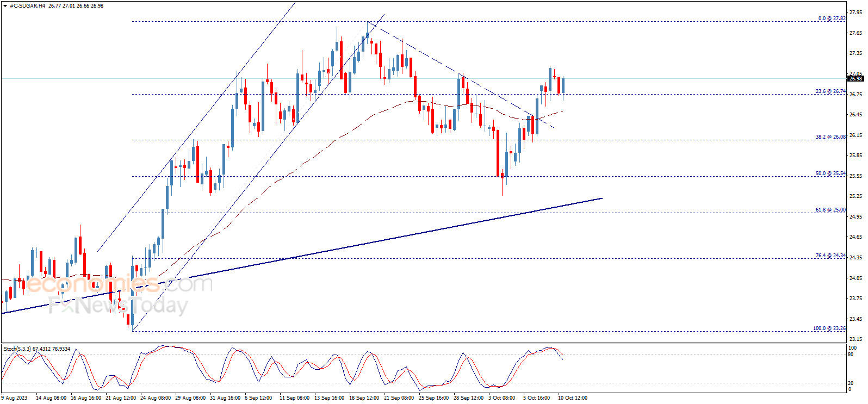This screenshot has height=404, width=868.
Task: Click the 28 Sep 12:00 time label
Action: [x=469, y=398]
